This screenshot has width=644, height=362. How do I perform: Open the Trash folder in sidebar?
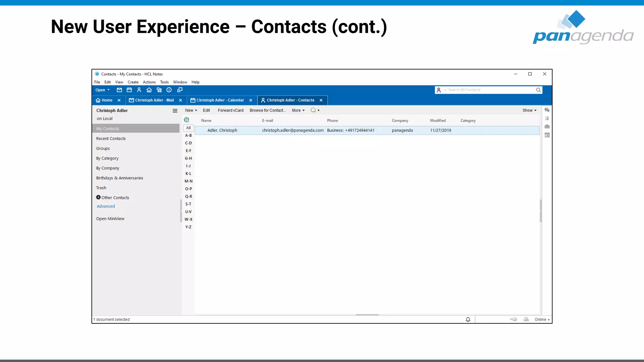pyautogui.click(x=101, y=188)
